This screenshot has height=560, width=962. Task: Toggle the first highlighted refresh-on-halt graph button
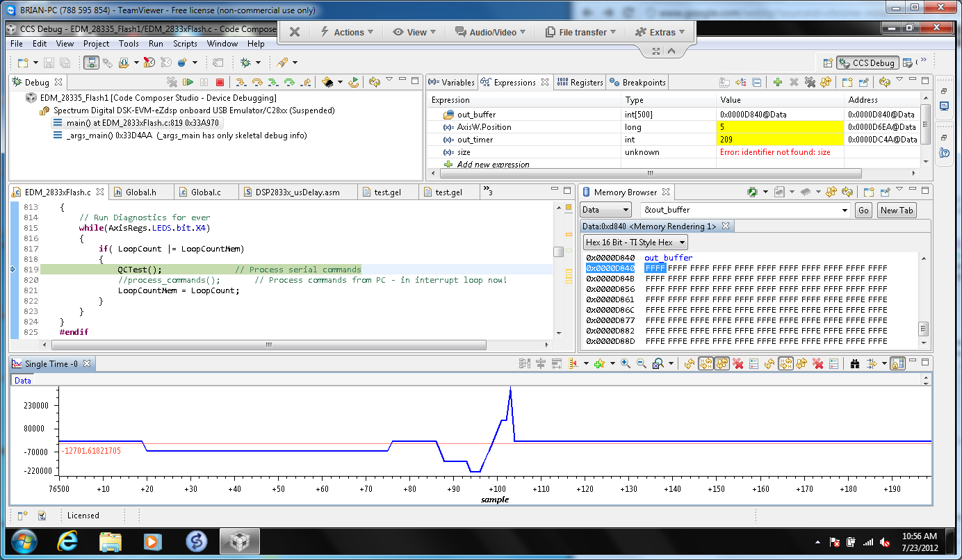(706, 363)
